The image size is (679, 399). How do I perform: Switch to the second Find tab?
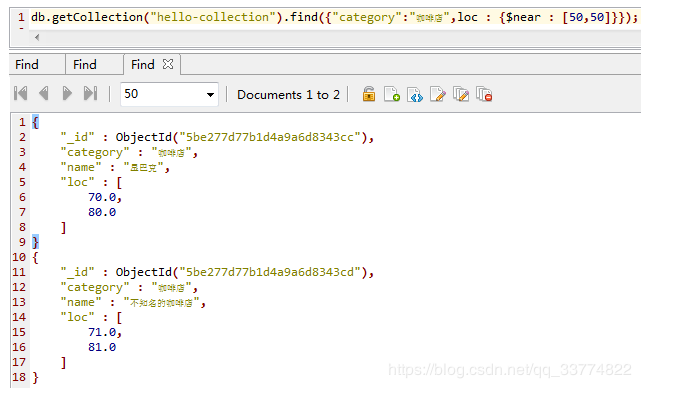(84, 65)
